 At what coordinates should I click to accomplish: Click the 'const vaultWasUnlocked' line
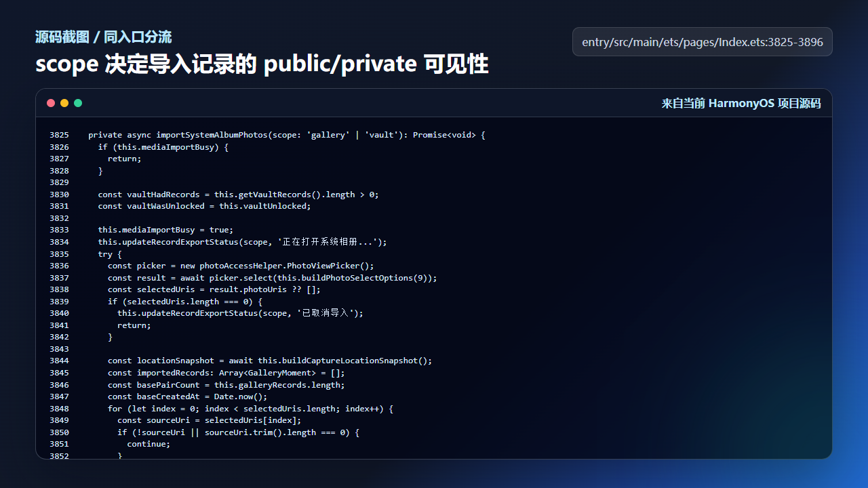[x=204, y=206]
